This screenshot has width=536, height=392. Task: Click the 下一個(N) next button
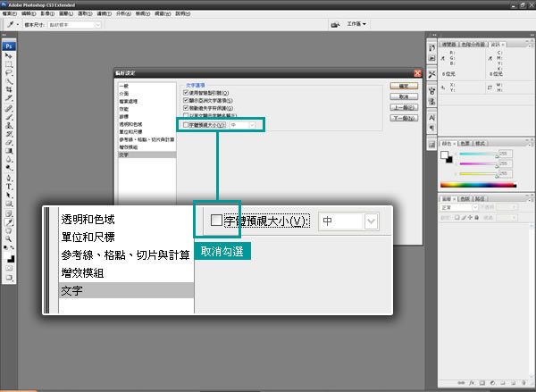click(x=404, y=118)
